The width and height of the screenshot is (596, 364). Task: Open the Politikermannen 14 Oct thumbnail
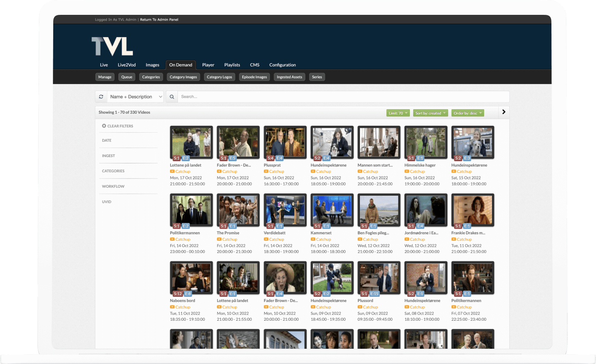[x=192, y=210]
